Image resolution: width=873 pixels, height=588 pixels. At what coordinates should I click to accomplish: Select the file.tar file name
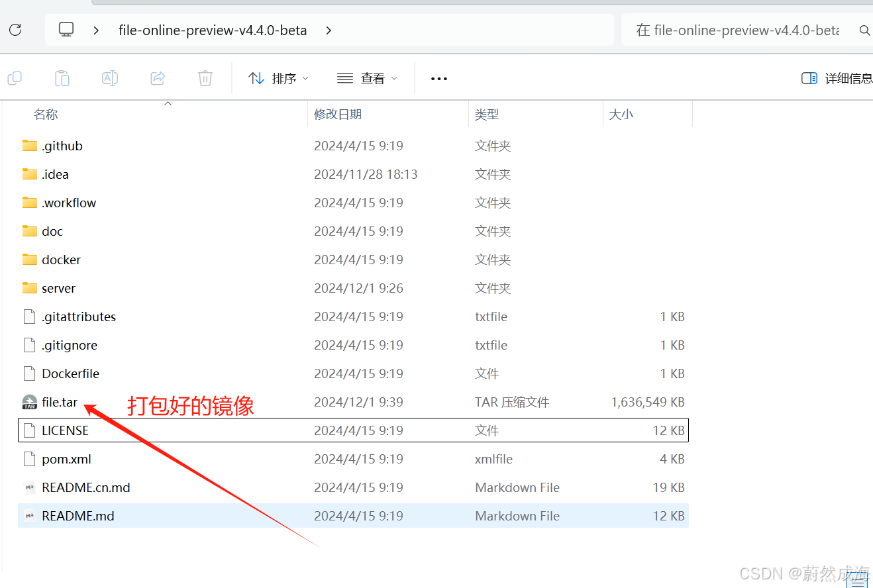[60, 402]
